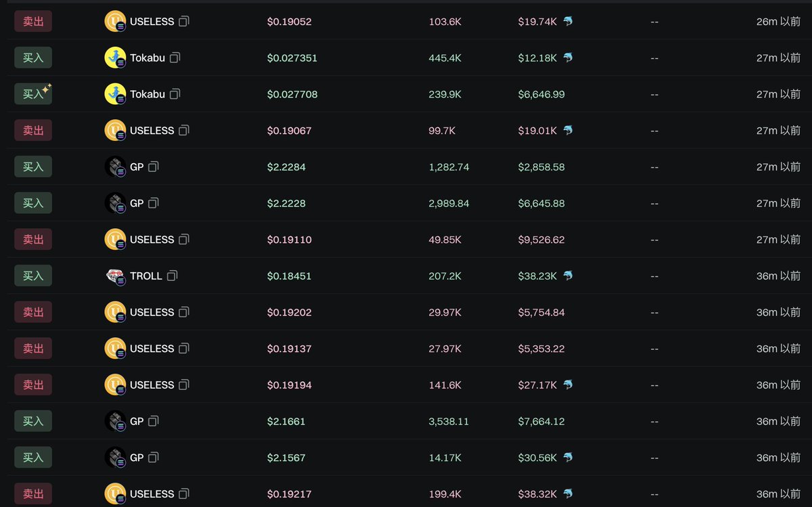Copy USELESS address in $0.19052 row
Image resolution: width=812 pixels, height=507 pixels.
click(x=184, y=22)
